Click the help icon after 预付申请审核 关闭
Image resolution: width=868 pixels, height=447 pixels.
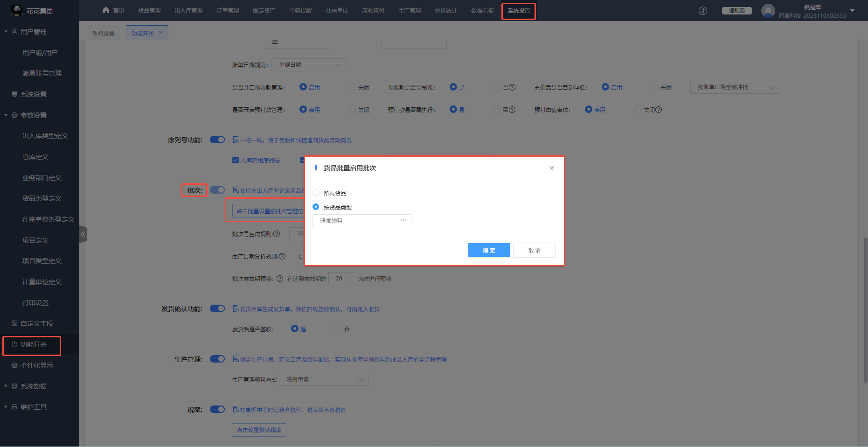click(x=659, y=110)
